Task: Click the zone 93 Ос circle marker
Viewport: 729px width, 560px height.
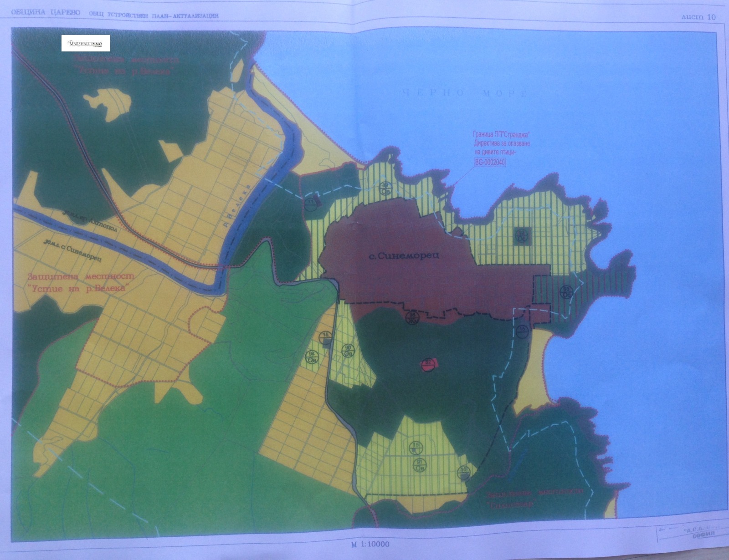Action: coord(566,292)
